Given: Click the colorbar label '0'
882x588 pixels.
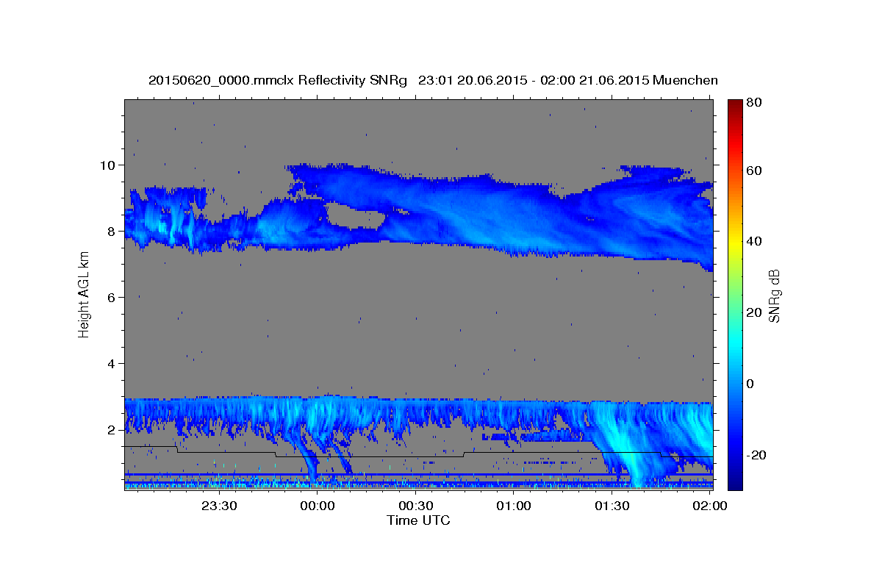Looking at the screenshot, I should coord(750,384).
